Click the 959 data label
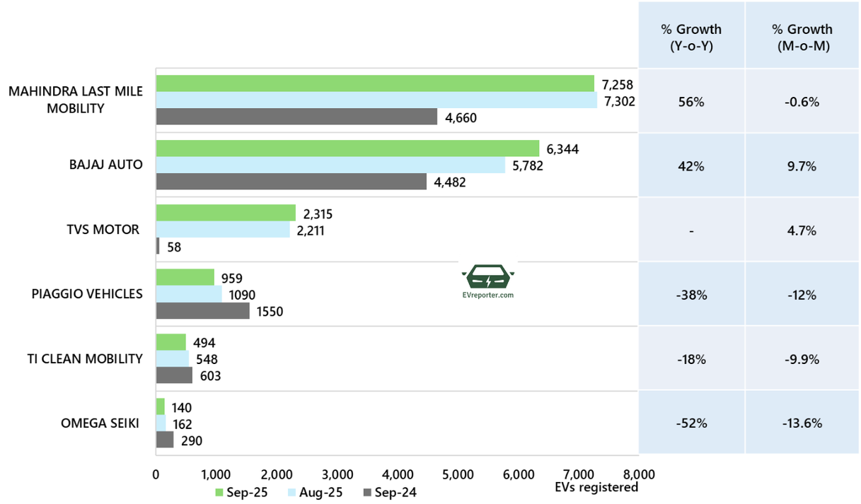Screen dimensions: 861x504 click(232, 279)
